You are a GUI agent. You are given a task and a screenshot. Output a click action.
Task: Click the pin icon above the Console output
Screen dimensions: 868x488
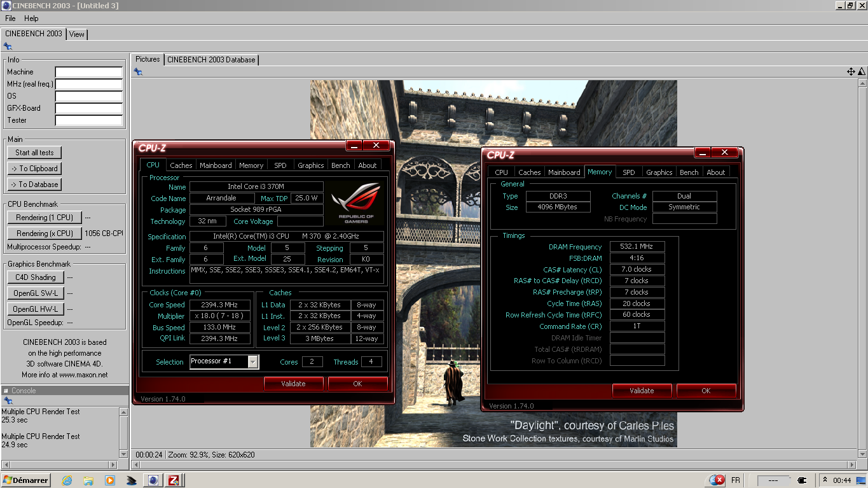(8, 401)
